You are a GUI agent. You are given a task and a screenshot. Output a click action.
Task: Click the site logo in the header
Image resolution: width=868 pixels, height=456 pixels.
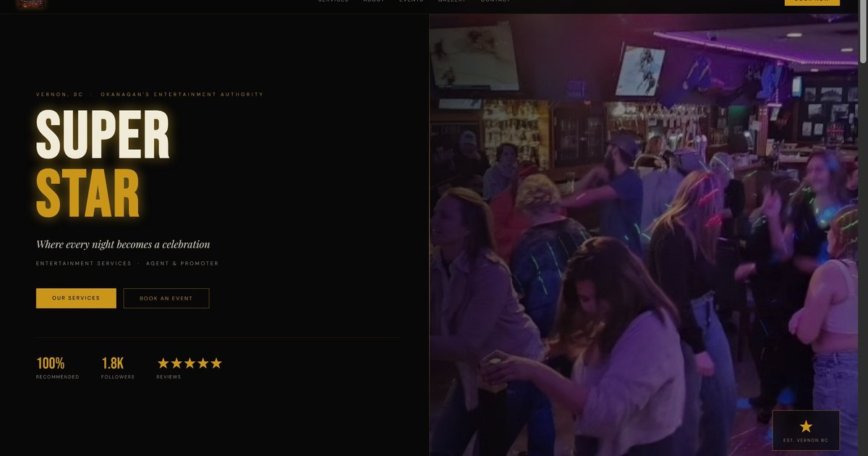31,4
